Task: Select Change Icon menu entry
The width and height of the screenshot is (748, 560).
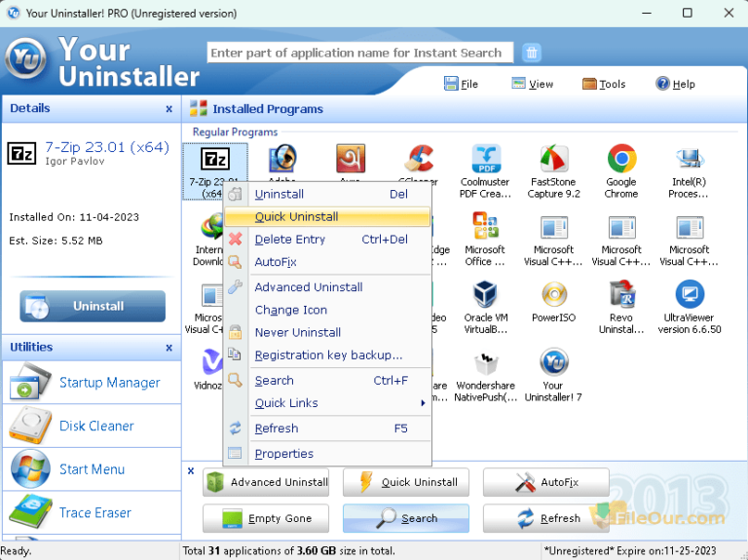Action: tap(327, 310)
